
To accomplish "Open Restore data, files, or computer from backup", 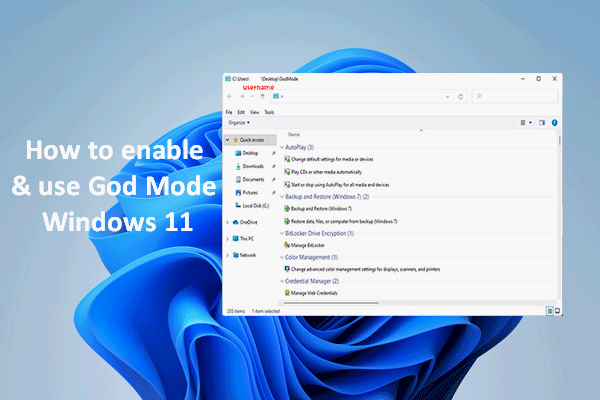I will coord(344,221).
